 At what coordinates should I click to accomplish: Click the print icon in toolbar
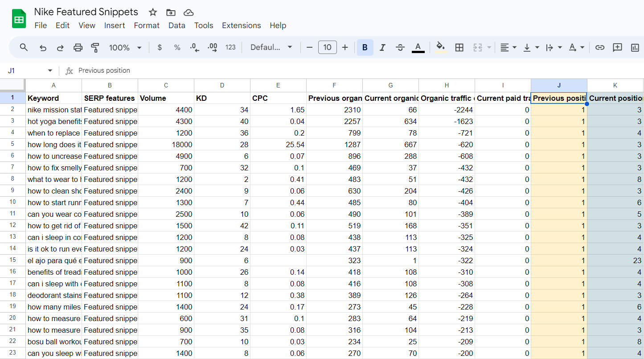pyautogui.click(x=78, y=47)
